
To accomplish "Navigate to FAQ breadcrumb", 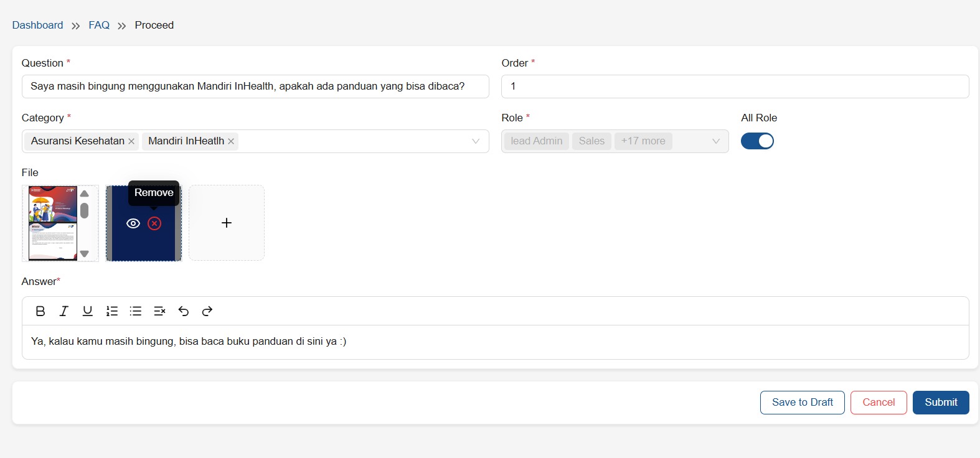I will coord(99,25).
